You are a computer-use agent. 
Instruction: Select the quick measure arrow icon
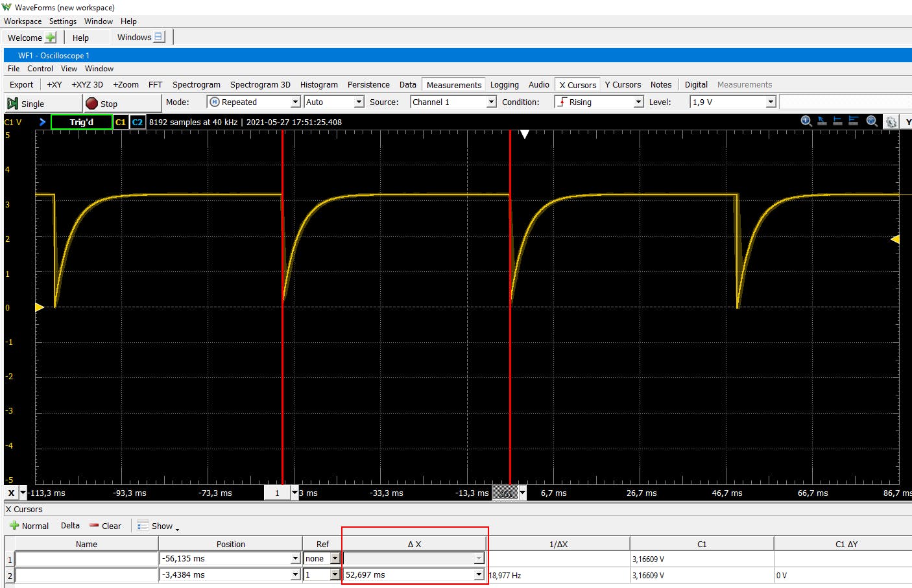[822, 121]
